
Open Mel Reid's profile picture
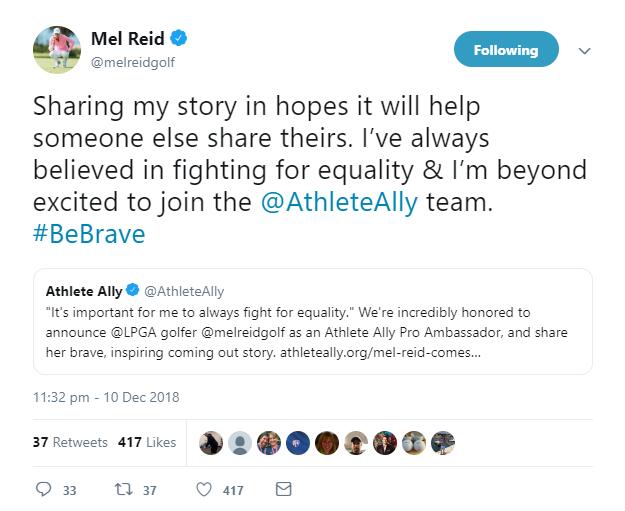(59, 50)
